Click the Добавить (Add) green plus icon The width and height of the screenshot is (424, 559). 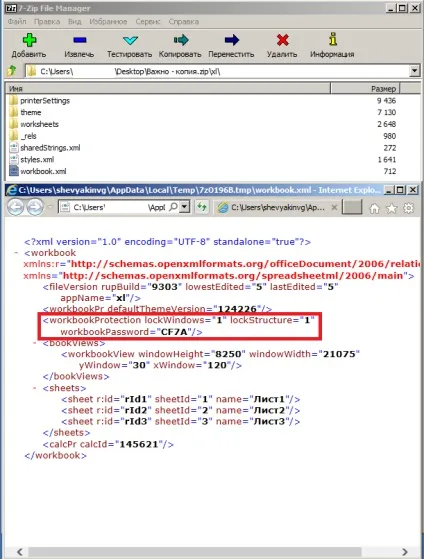click(x=29, y=40)
